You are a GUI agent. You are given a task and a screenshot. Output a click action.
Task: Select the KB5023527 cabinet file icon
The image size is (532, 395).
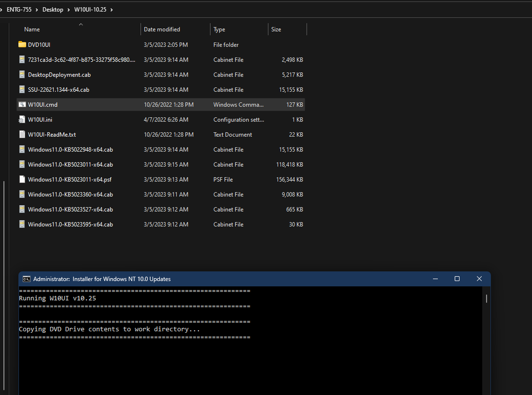point(22,209)
